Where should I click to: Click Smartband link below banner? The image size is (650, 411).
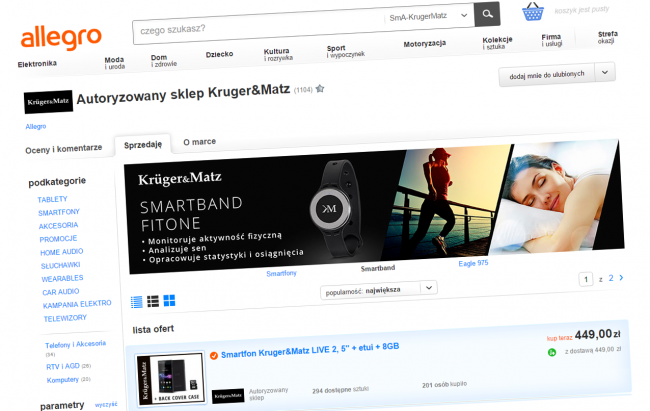378,268
